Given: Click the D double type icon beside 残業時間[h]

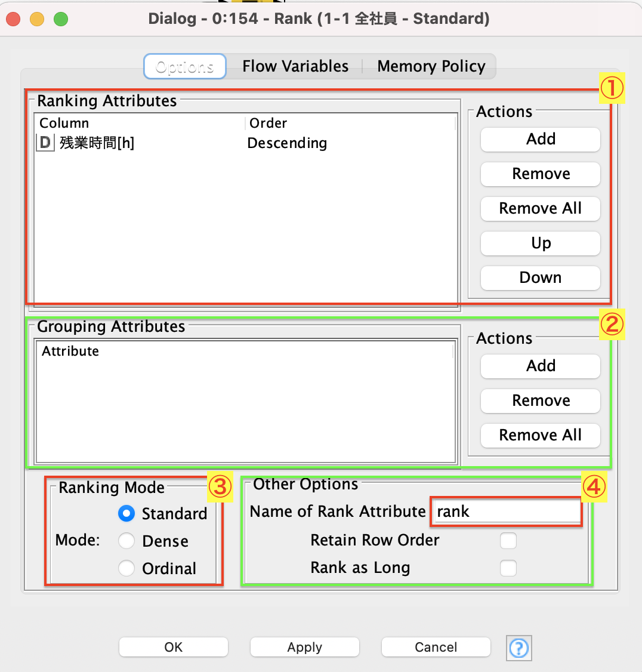Looking at the screenshot, I should click(45, 142).
